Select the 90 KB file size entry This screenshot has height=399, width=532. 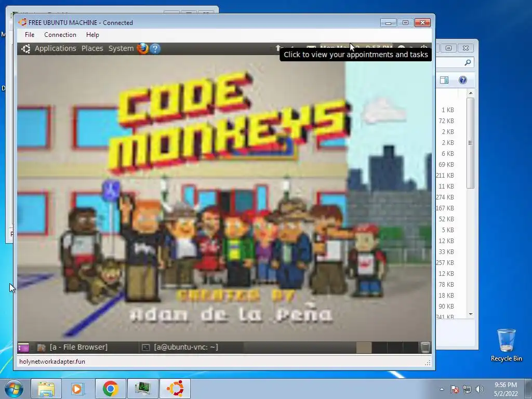pyautogui.click(x=446, y=307)
